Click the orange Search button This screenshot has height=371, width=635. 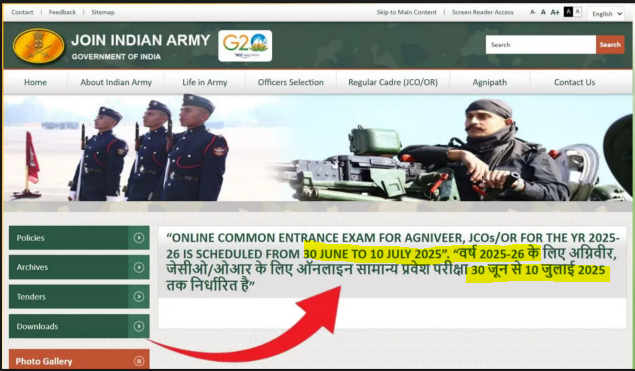(x=610, y=45)
